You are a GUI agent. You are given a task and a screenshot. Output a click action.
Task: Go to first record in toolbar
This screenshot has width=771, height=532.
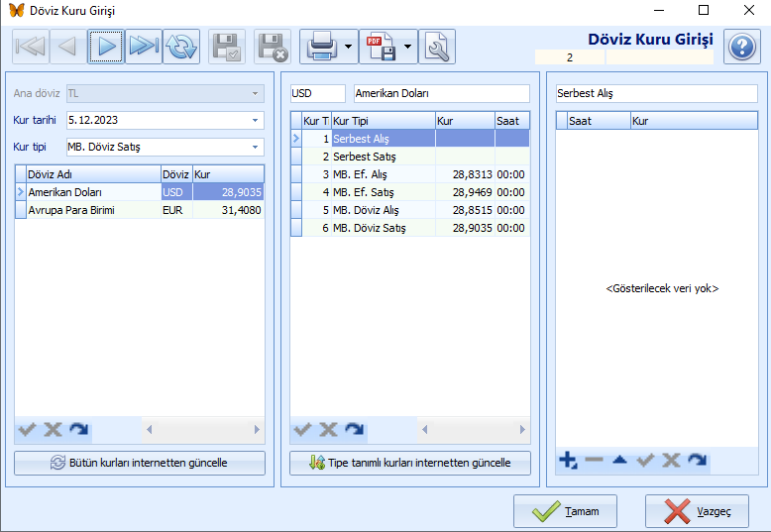click(x=31, y=47)
